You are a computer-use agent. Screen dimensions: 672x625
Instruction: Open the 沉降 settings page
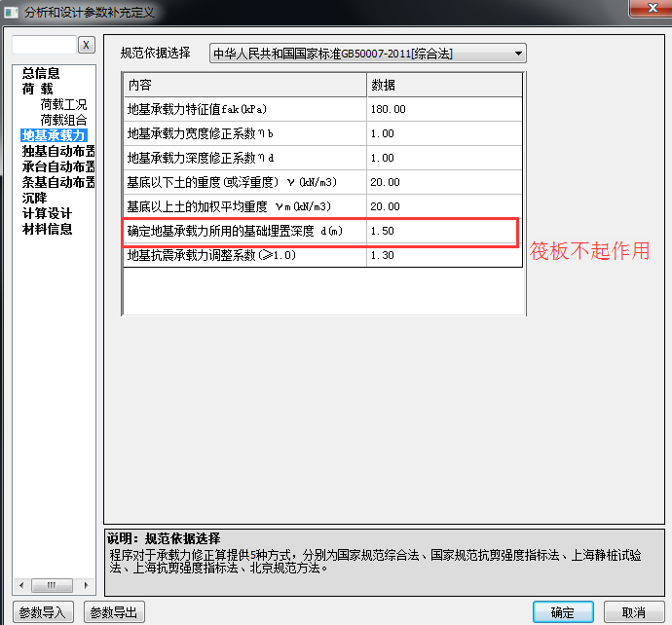coord(34,198)
